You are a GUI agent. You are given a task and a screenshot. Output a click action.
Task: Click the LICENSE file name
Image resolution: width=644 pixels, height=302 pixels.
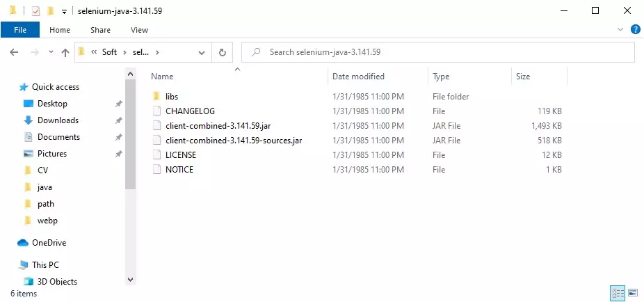click(181, 155)
